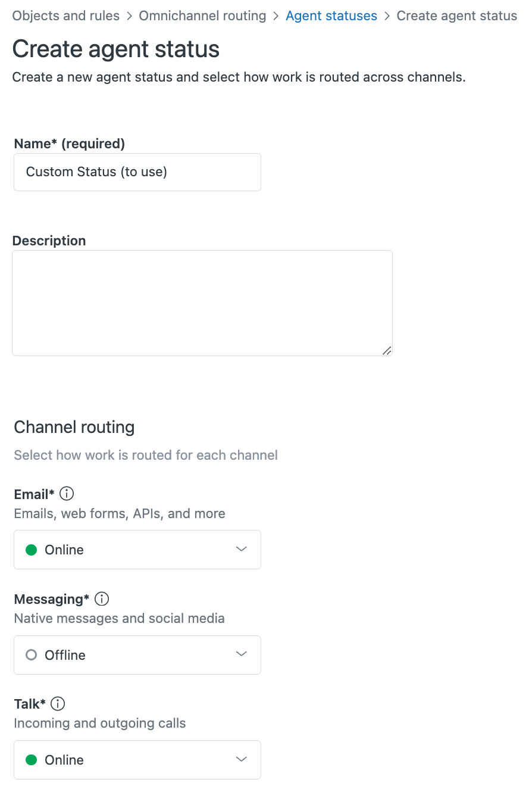
Task: Focus the Name input field
Action: pos(137,172)
